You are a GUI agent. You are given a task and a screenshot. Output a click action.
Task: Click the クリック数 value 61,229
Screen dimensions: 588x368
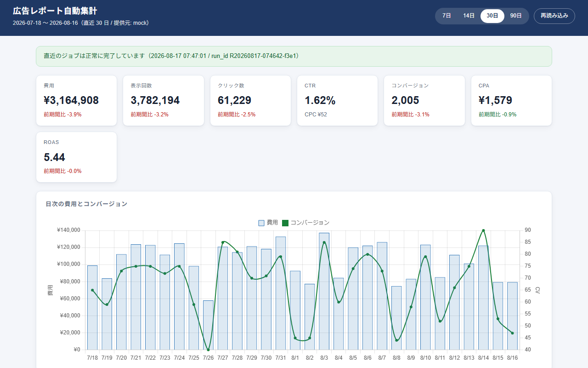(x=235, y=100)
